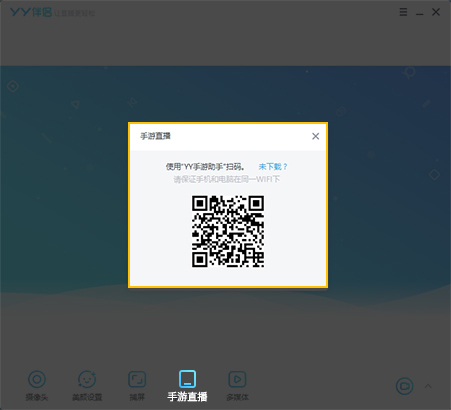Image resolution: width=451 pixels, height=410 pixels.
Task: Click the 手游直播 dialog title text
Action: coord(155,136)
